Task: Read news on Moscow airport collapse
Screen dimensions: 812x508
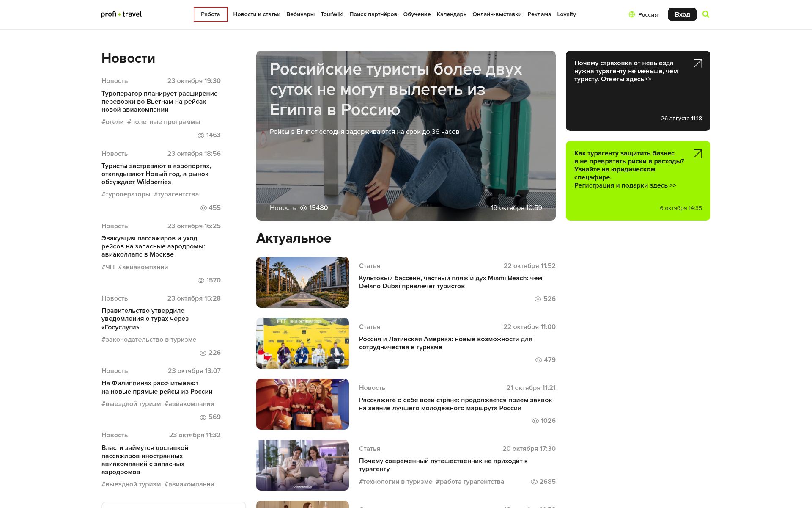Action: coord(153,246)
